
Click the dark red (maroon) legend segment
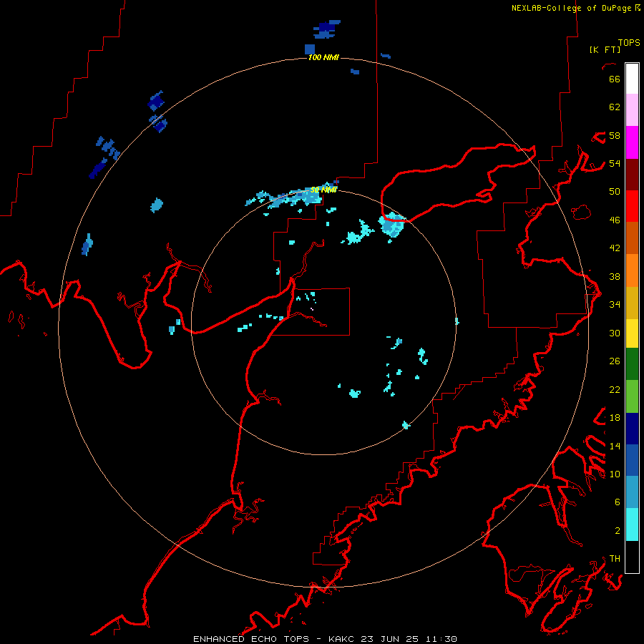click(x=632, y=175)
